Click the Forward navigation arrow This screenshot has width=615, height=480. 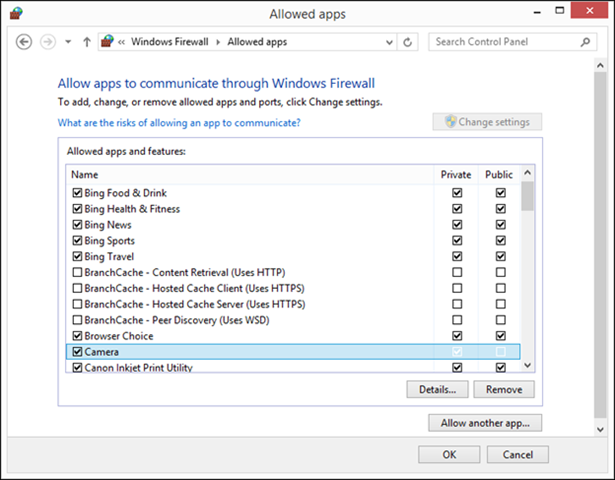click(48, 42)
